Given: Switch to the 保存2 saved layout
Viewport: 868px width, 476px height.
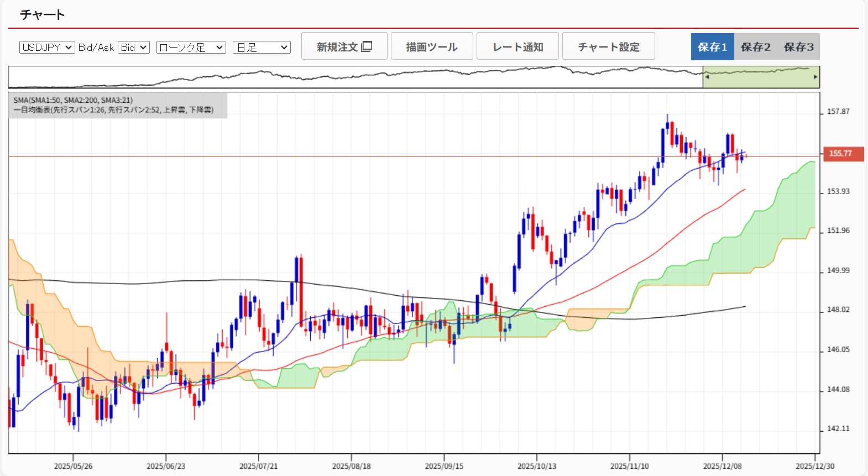Looking at the screenshot, I should click(x=755, y=47).
